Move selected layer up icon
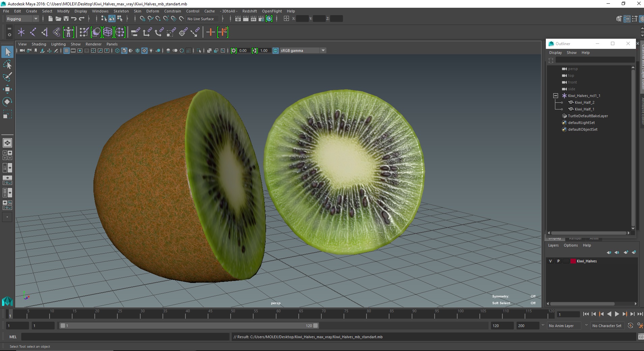Image resolution: width=644 pixels, height=351 pixels. [609, 252]
